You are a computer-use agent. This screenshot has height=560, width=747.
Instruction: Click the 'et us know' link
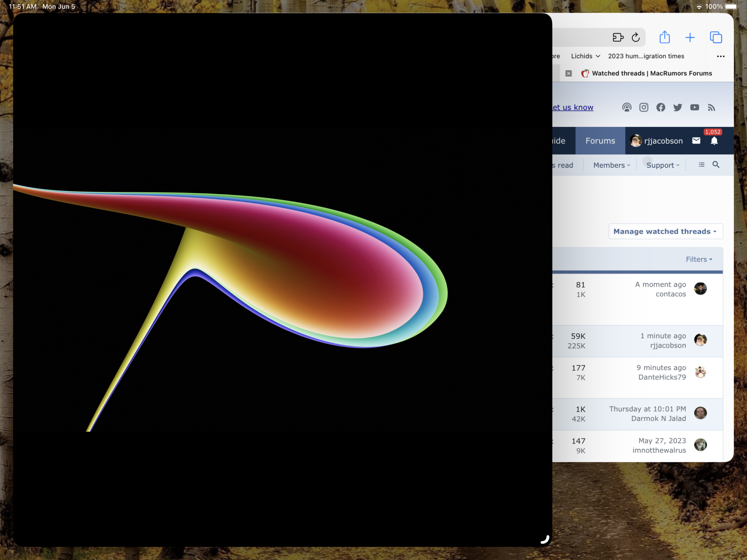pos(573,108)
